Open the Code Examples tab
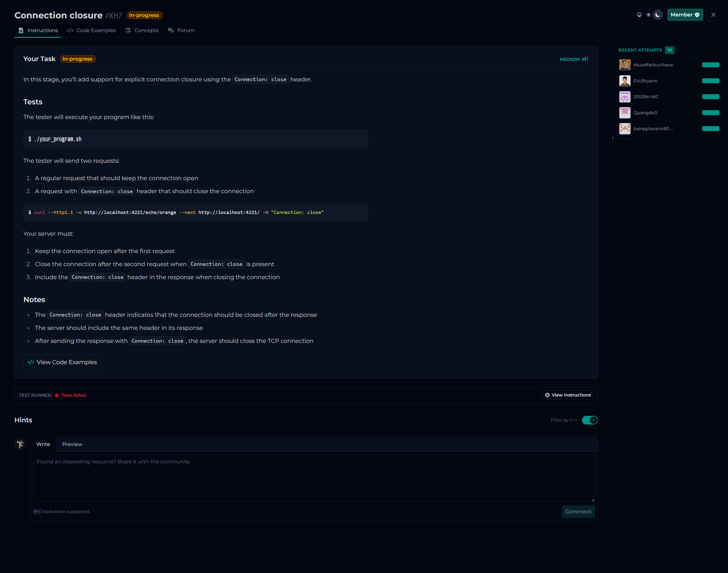This screenshot has width=728, height=573. [91, 30]
